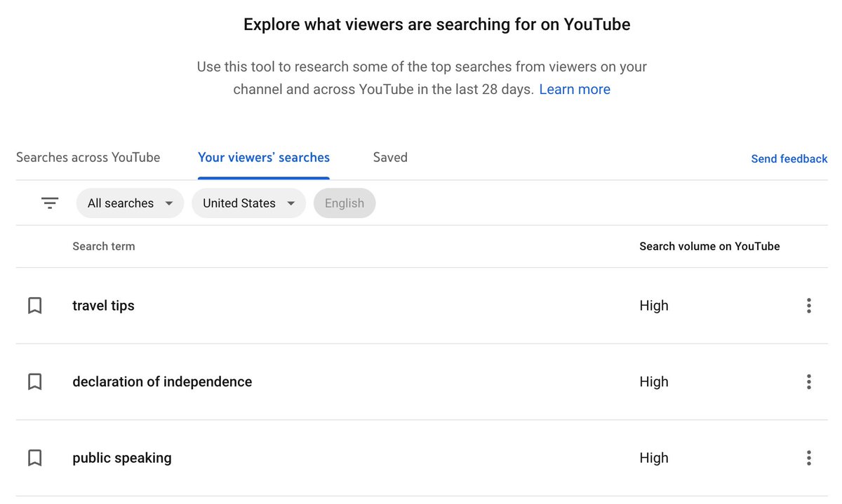Bookmark the travel tips search term
Image resolution: width=842 pixels, height=504 pixels.
point(35,306)
